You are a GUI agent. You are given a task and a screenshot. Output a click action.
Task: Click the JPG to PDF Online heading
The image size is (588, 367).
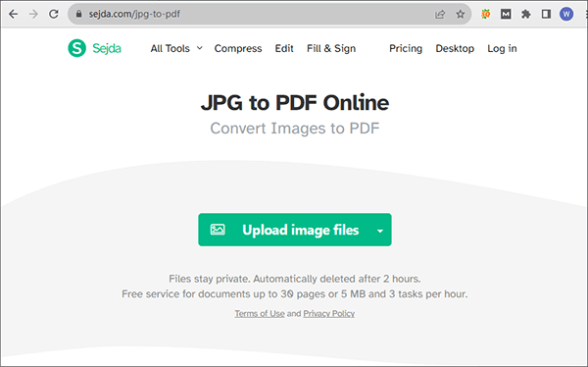pos(295,103)
